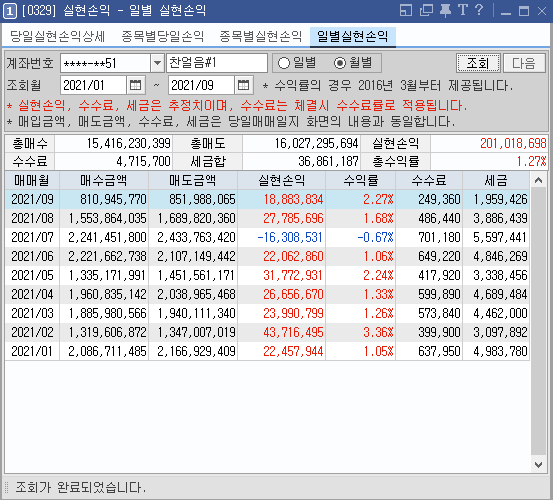Click the duplicate window icon in title bar
This screenshot has width=553, height=500.
pos(426,10)
